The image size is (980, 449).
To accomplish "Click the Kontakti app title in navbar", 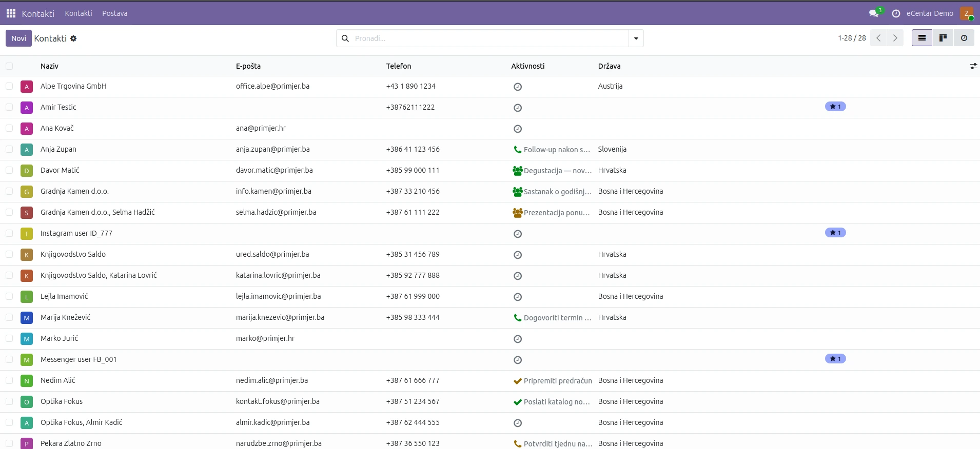I will tap(38, 14).
